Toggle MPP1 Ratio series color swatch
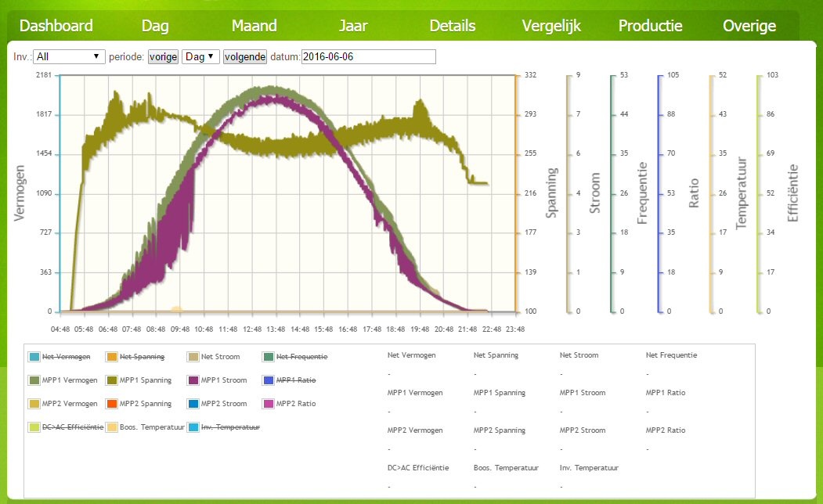The width and height of the screenshot is (823, 504). tap(269, 380)
